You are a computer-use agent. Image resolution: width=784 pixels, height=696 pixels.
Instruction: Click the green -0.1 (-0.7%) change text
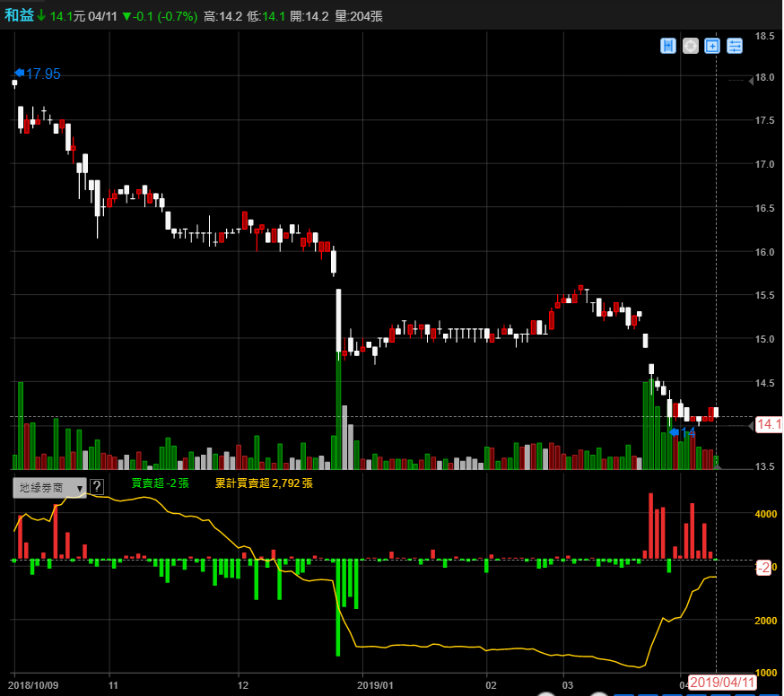160,16
